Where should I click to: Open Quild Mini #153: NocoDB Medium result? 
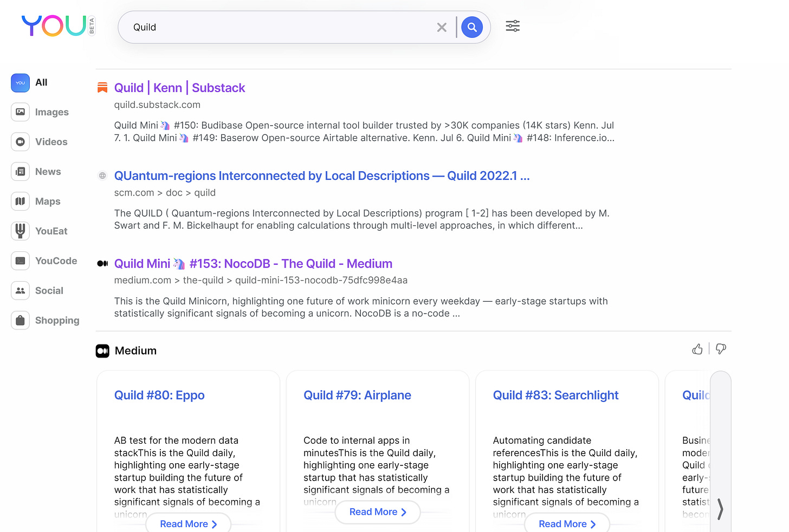pyautogui.click(x=253, y=264)
